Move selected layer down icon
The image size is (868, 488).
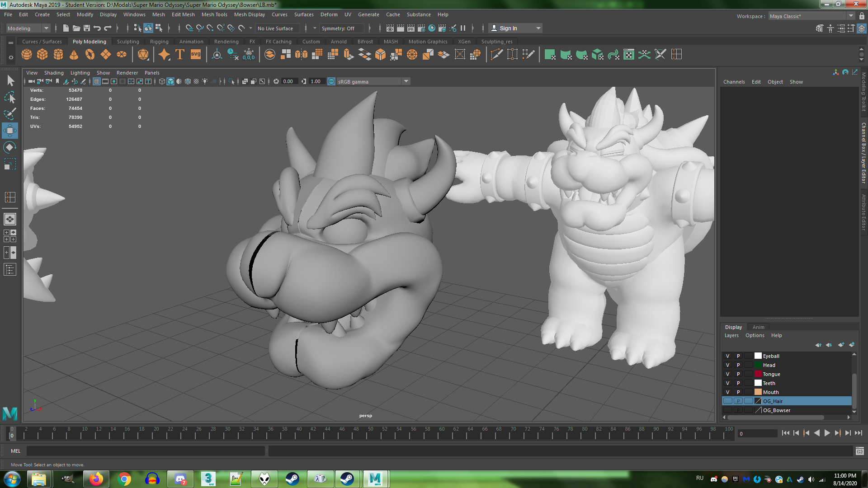(x=829, y=345)
